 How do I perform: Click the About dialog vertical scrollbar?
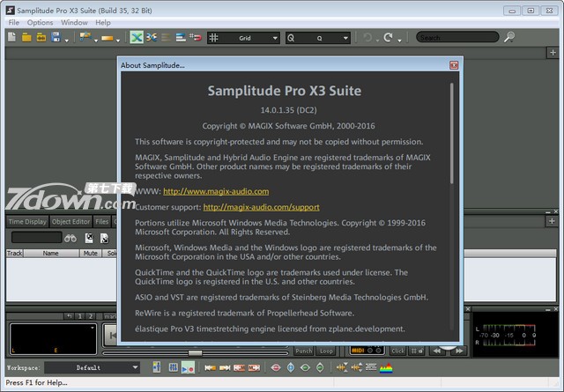click(452, 134)
